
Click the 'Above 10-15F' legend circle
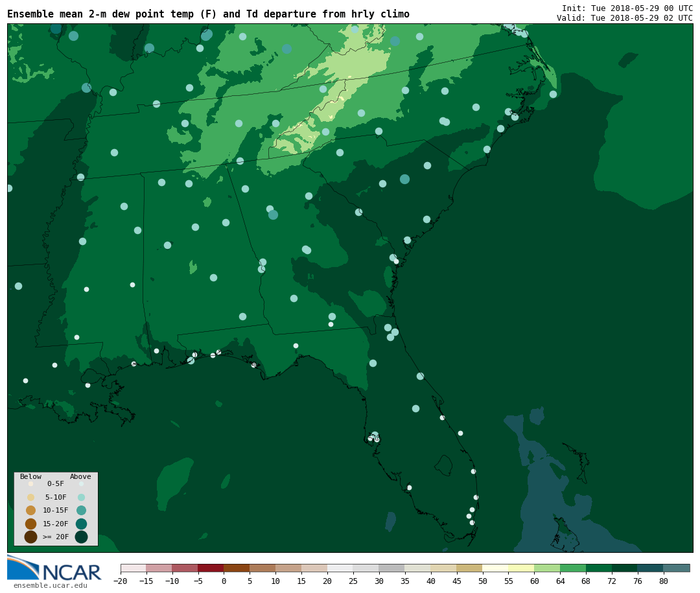pos(81,510)
